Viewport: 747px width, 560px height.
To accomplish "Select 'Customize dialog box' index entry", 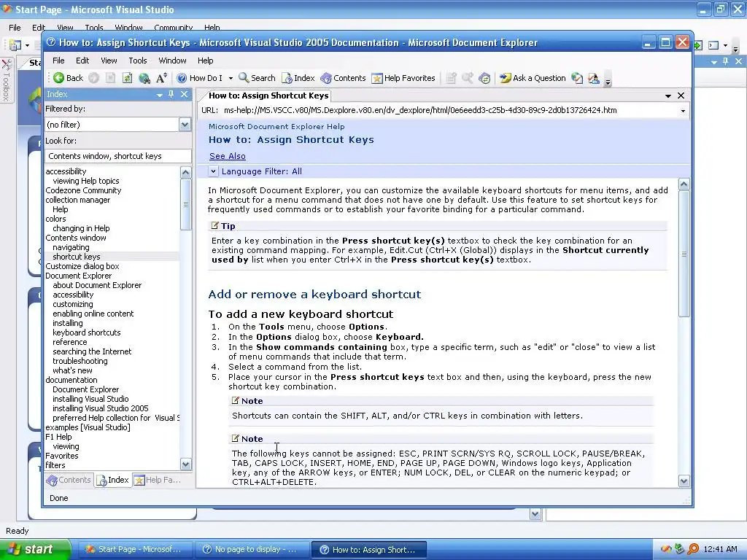I will tap(82, 266).
